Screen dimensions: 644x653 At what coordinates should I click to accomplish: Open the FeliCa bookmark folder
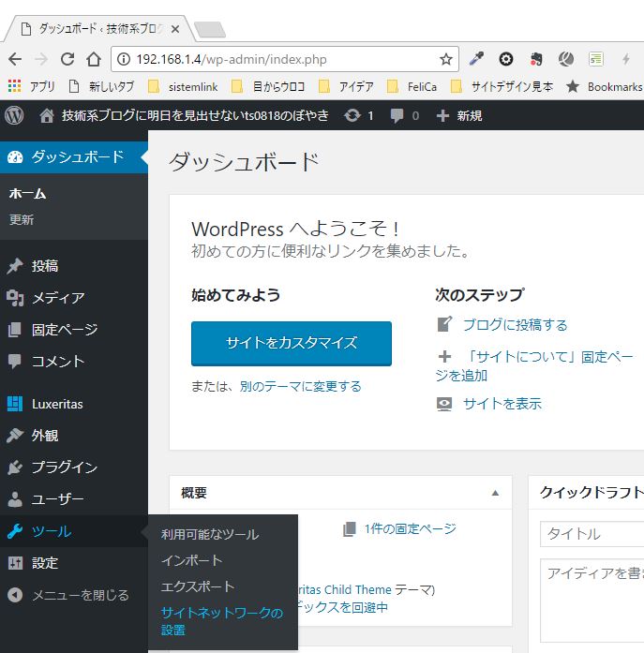pyautogui.click(x=412, y=86)
